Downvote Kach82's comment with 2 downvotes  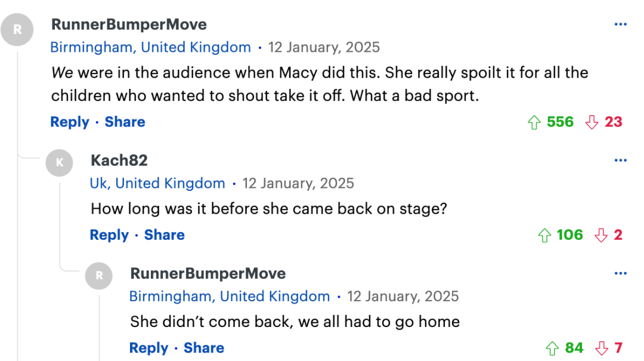coord(601,235)
